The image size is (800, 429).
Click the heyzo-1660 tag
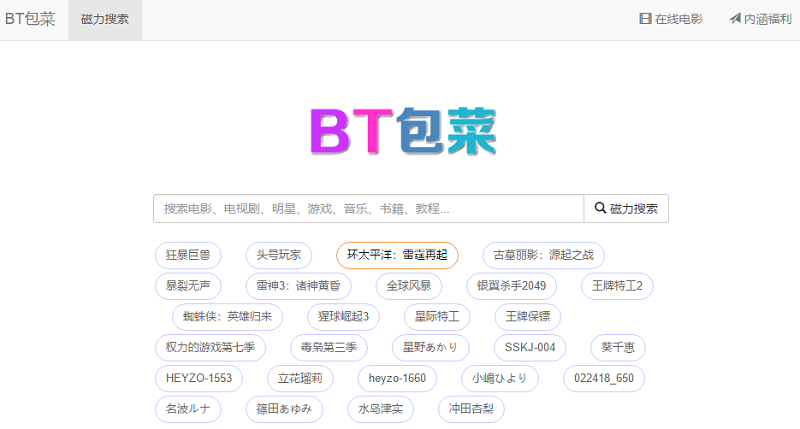(397, 378)
